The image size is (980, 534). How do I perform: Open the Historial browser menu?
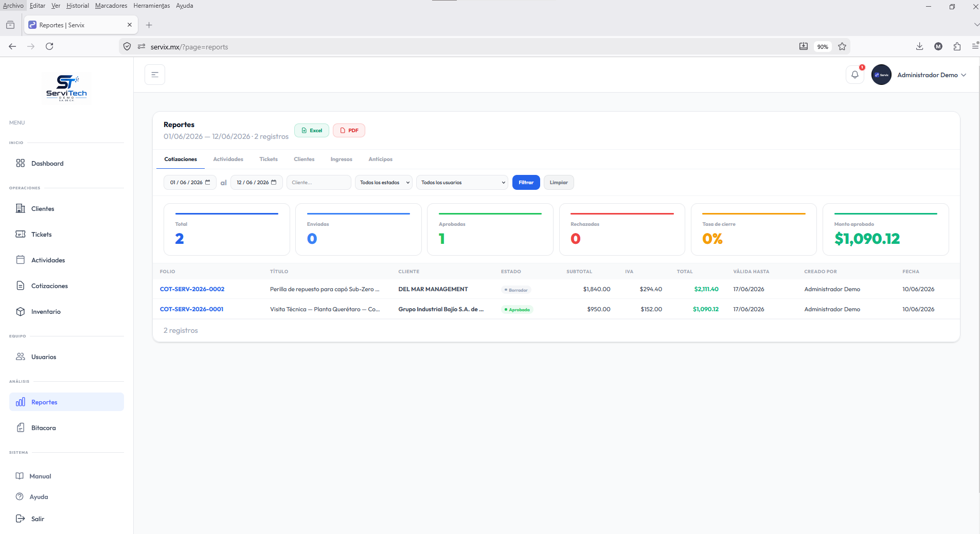tap(78, 6)
